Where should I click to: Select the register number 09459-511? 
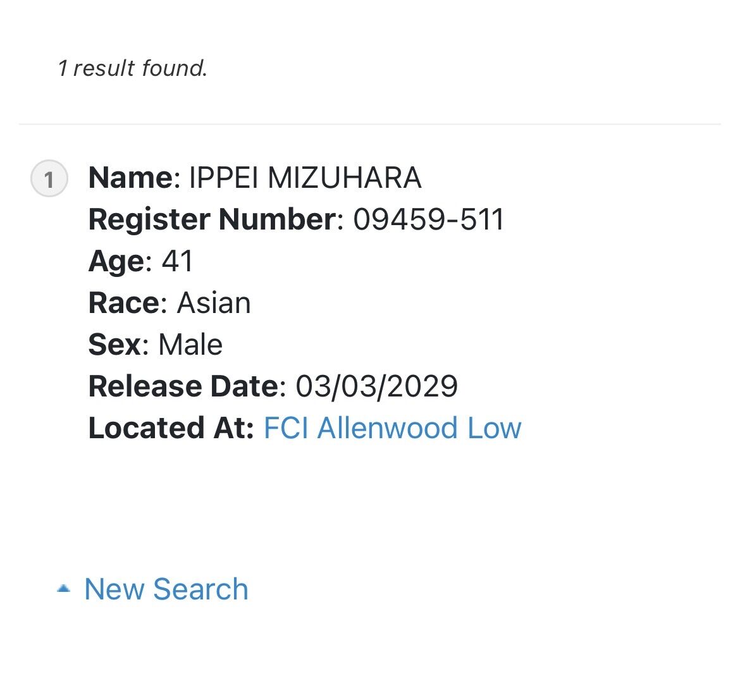[429, 220]
